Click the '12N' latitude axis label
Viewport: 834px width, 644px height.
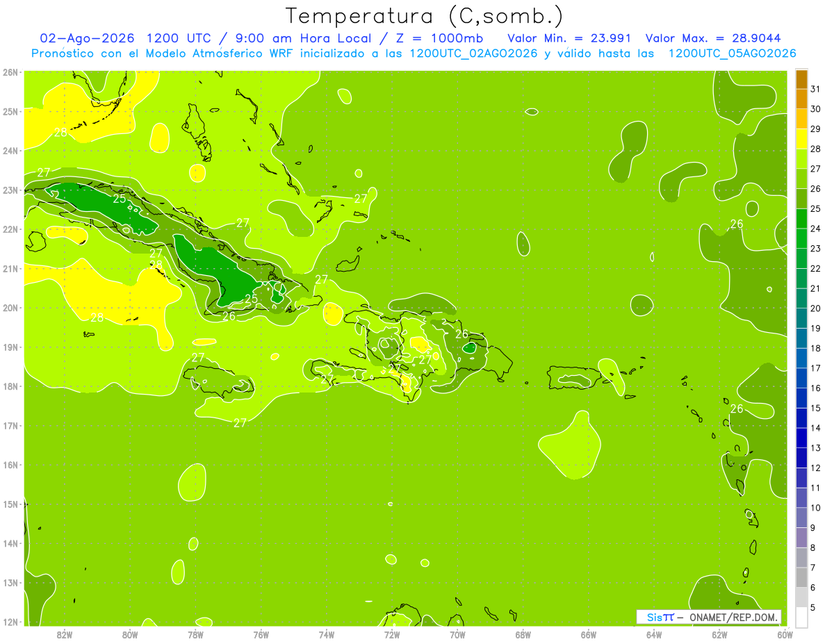[x=10, y=622]
